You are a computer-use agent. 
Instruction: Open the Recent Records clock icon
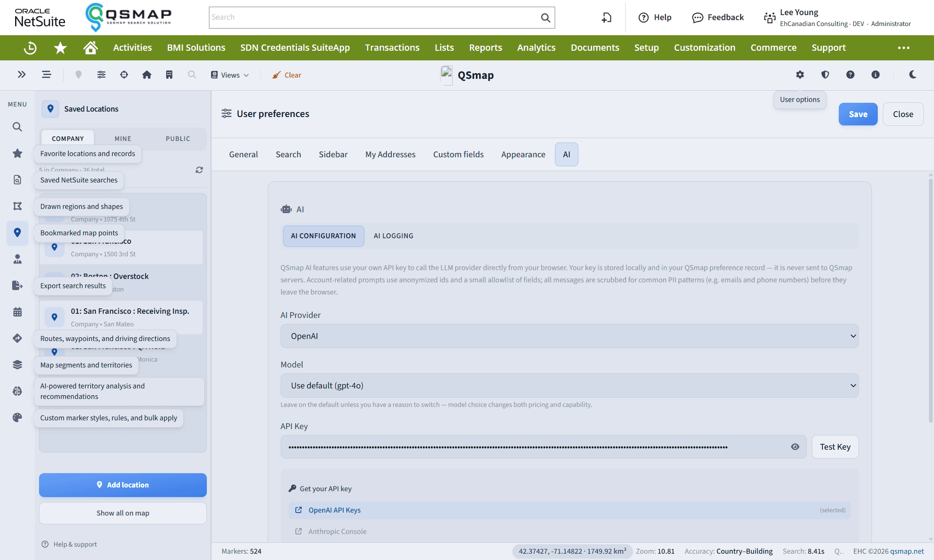click(x=30, y=48)
